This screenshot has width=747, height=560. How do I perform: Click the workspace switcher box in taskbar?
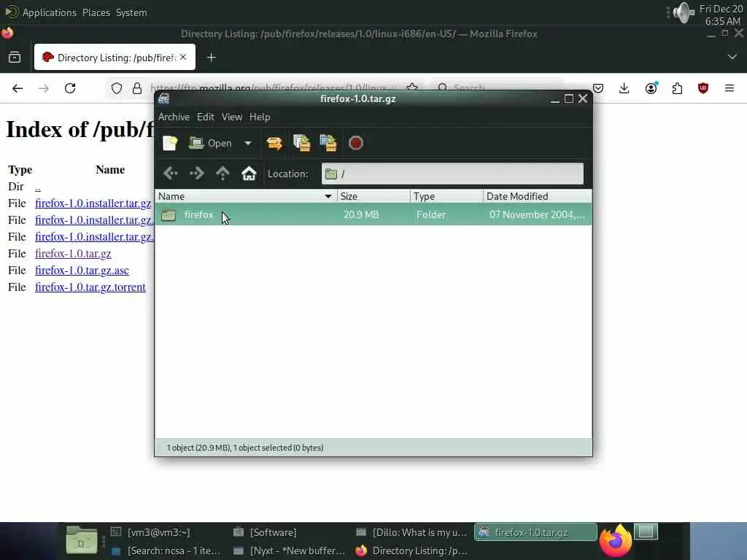pyautogui.click(x=646, y=532)
